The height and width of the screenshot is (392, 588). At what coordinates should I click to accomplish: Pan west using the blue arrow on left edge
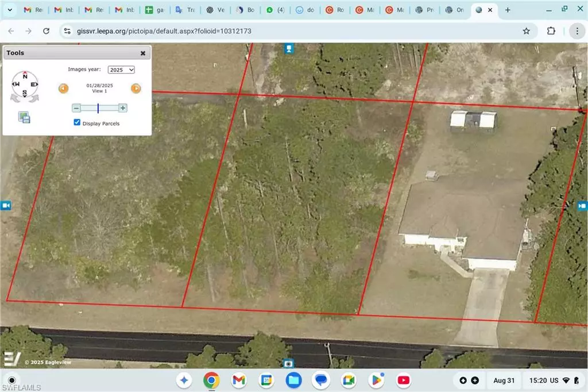click(6, 205)
